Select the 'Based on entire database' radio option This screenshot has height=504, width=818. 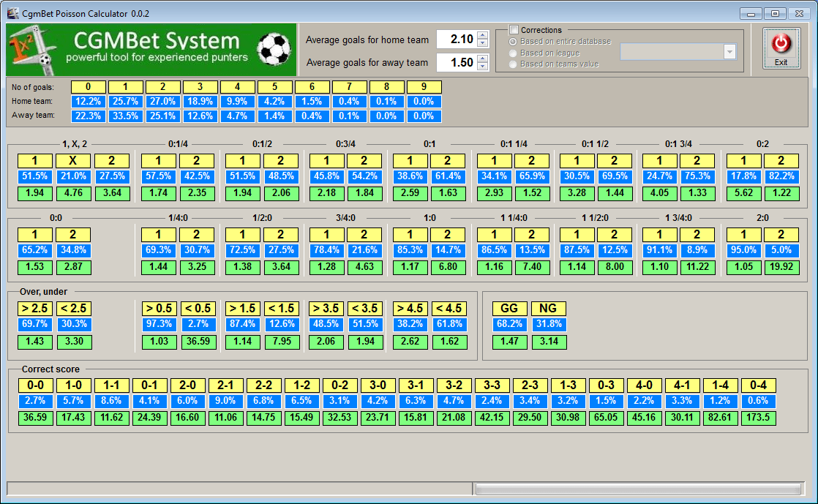[x=513, y=42]
